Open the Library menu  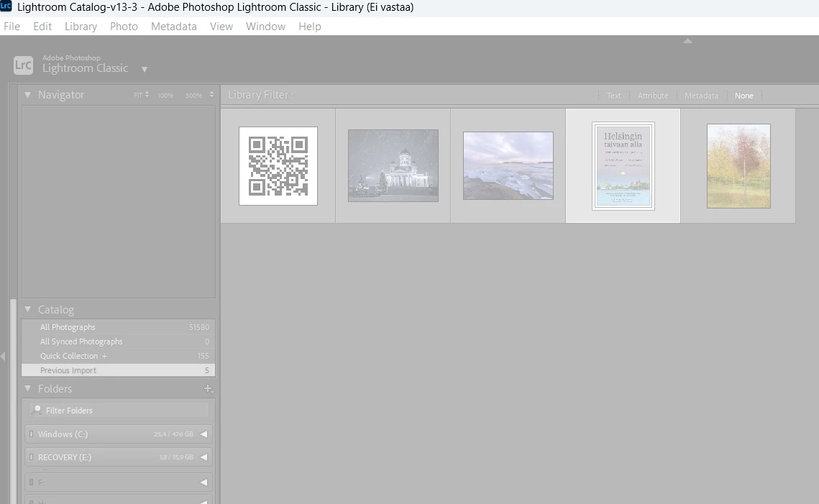click(x=81, y=26)
